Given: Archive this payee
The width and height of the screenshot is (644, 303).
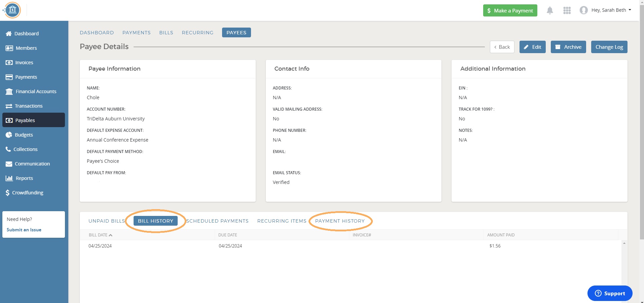Looking at the screenshot, I should (x=568, y=47).
